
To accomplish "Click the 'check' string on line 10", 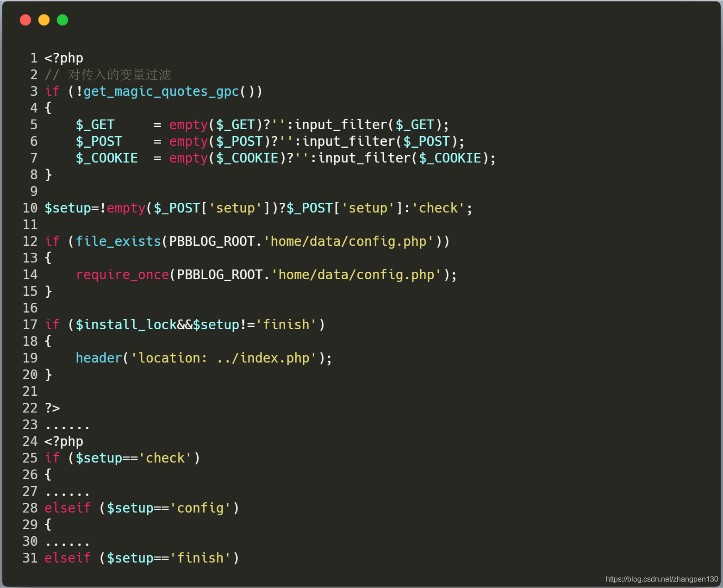I will (x=438, y=208).
